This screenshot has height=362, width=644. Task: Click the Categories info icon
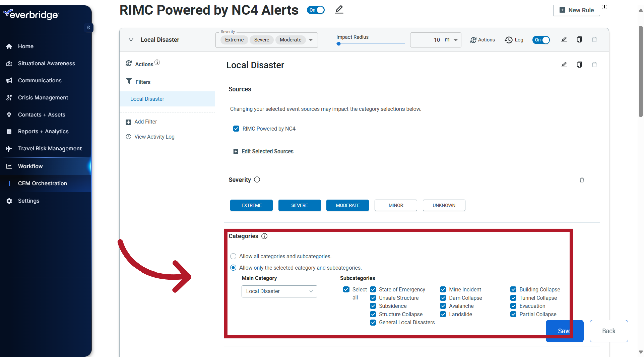pyautogui.click(x=264, y=236)
